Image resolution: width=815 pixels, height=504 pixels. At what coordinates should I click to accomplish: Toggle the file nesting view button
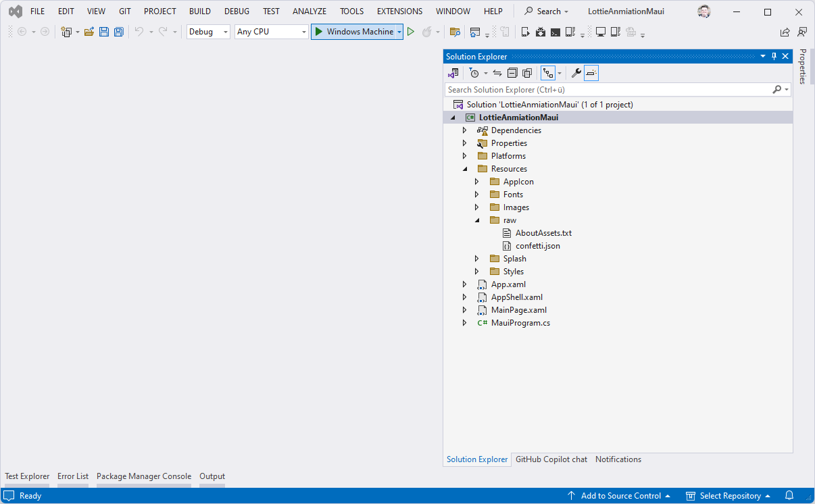coord(548,73)
